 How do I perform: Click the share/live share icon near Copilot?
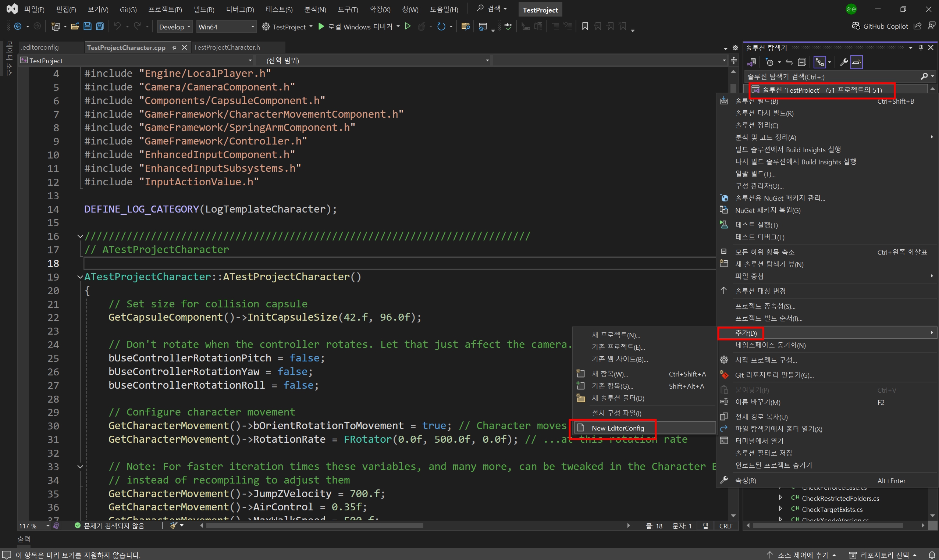coord(918,26)
